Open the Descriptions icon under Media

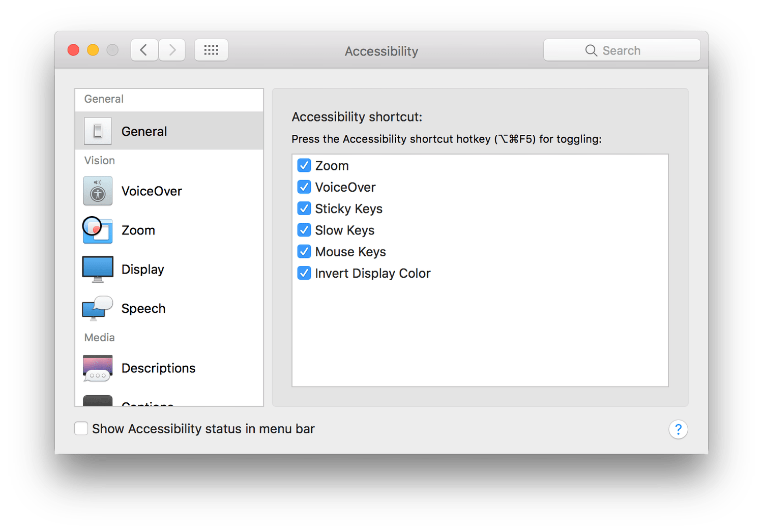click(98, 368)
